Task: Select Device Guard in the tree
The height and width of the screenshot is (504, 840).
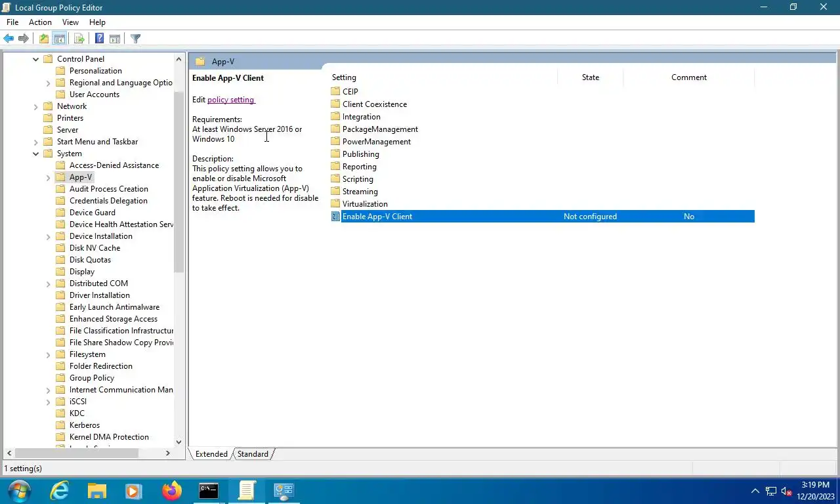Action: point(93,213)
